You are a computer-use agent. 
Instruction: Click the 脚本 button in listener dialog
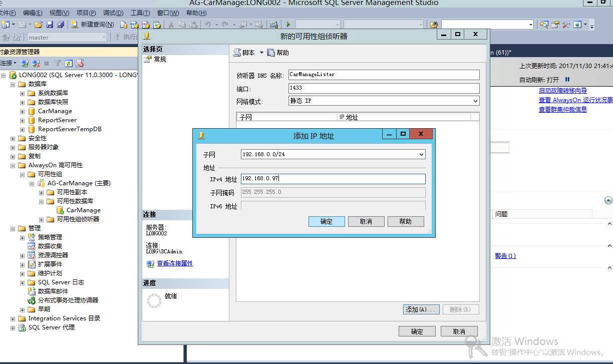point(244,53)
